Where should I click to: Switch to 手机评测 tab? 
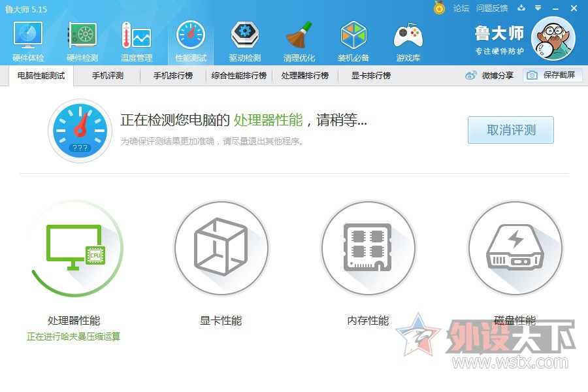click(108, 76)
